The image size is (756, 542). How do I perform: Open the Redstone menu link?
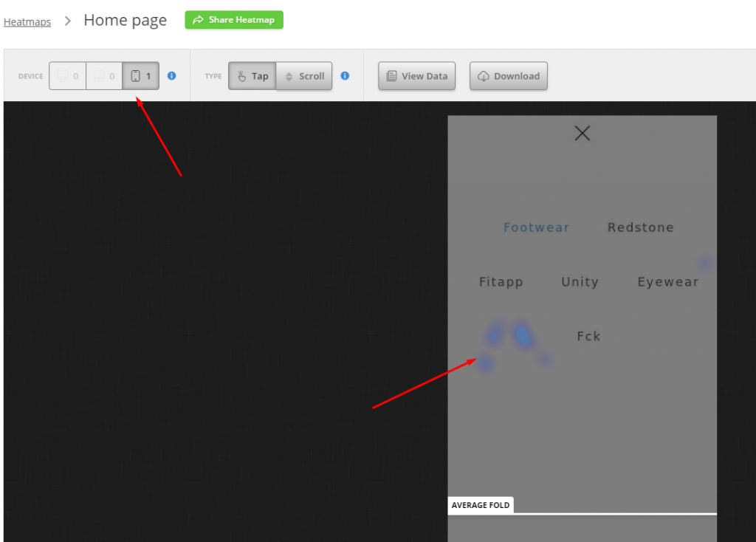pyautogui.click(x=641, y=227)
